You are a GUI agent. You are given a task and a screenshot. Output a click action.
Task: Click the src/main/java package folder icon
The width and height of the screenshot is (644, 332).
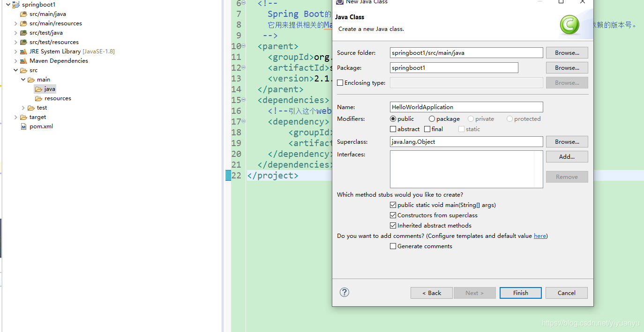coord(23,14)
